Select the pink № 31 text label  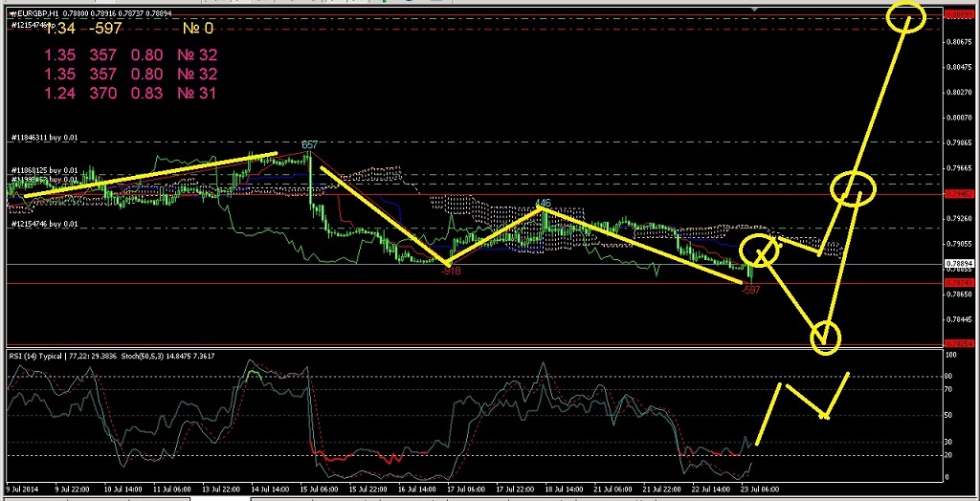197,93
